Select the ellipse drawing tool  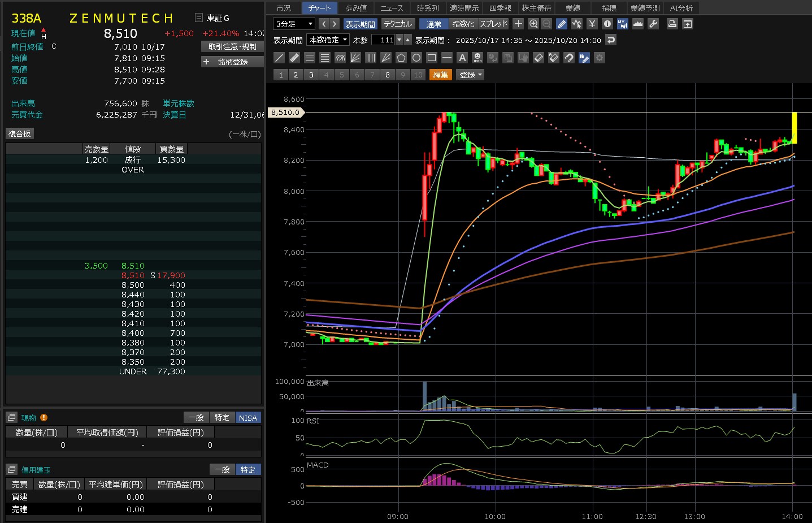(x=416, y=58)
